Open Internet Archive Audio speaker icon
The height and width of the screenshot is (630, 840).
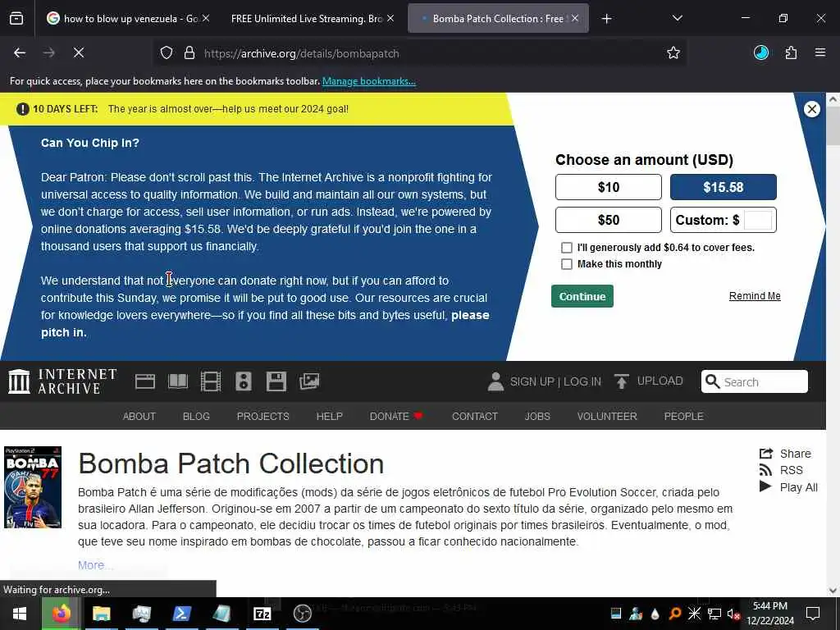(x=243, y=381)
